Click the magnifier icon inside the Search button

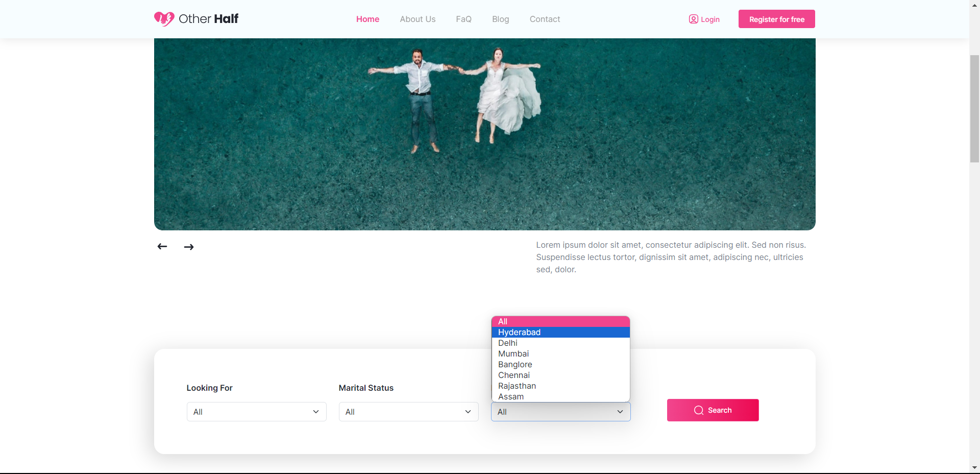pos(698,410)
